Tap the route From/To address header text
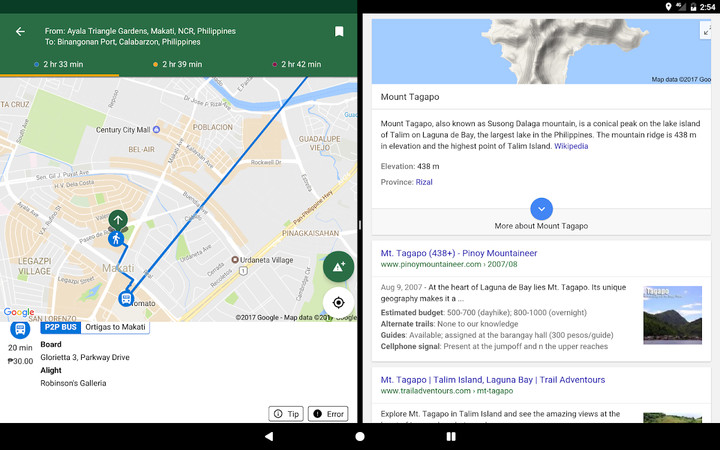720x450 pixels. coord(140,36)
